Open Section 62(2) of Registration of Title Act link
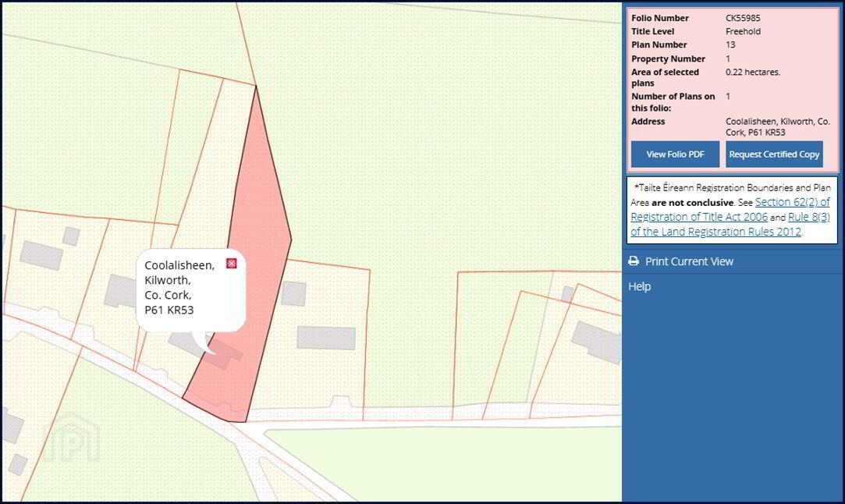Image resolution: width=845 pixels, height=504 pixels. pos(730,209)
